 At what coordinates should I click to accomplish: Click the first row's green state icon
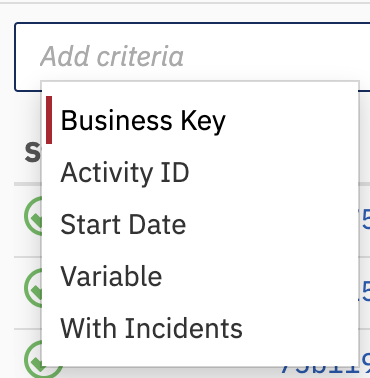[x=33, y=216]
